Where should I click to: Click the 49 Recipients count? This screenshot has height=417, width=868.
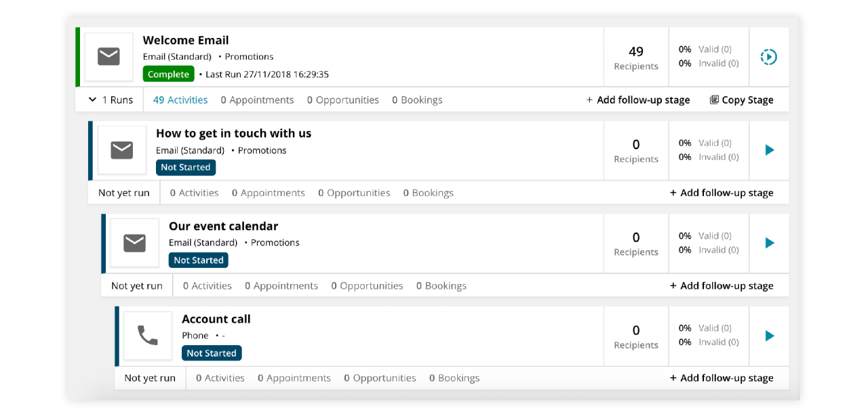[x=636, y=57]
